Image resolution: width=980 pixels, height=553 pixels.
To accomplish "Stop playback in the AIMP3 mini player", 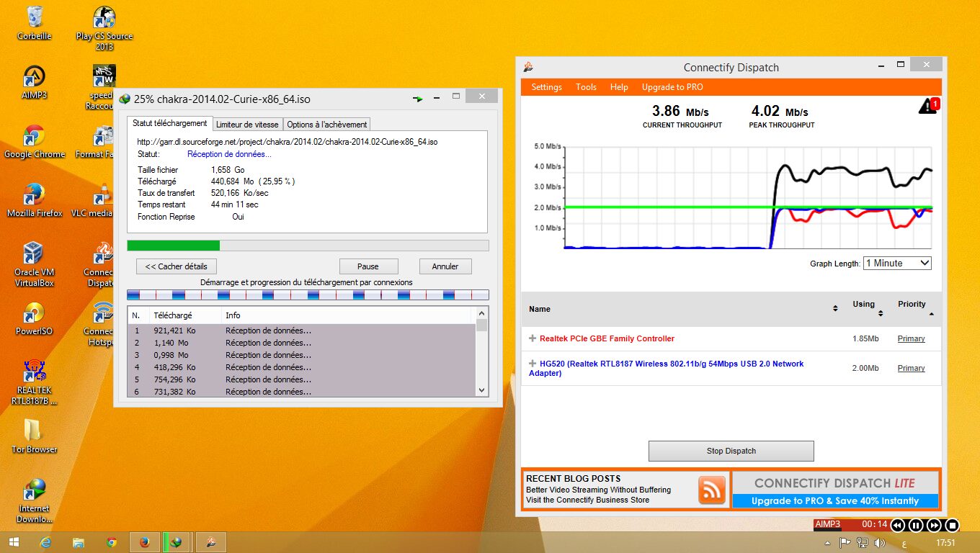I will click(951, 525).
